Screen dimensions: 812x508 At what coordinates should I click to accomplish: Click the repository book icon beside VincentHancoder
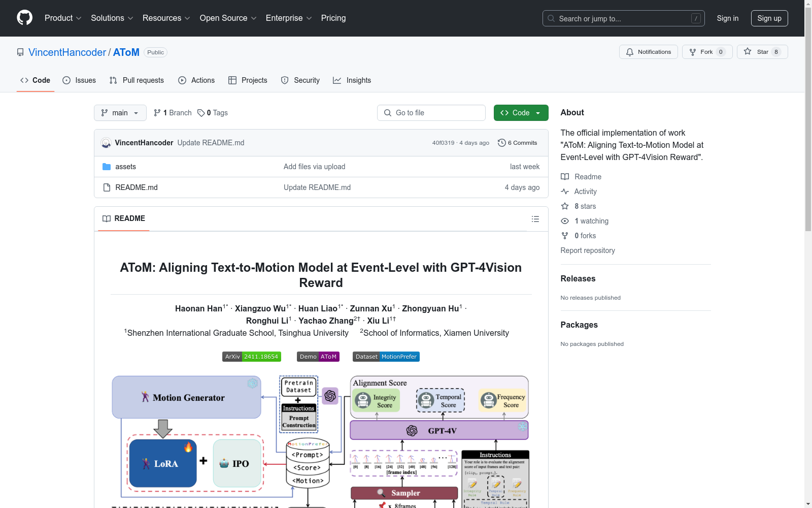[20, 52]
